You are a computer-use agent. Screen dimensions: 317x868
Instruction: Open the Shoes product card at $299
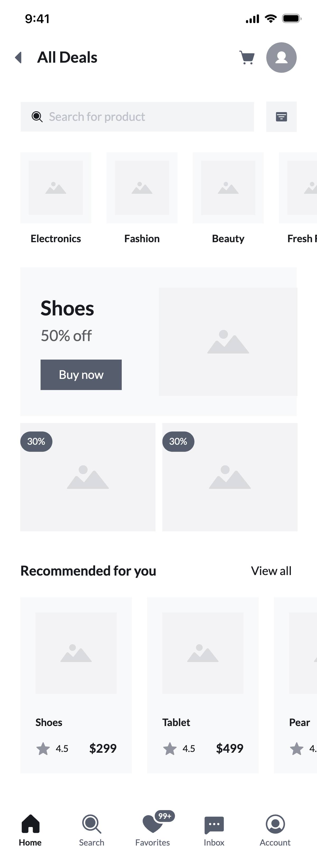tap(76, 685)
